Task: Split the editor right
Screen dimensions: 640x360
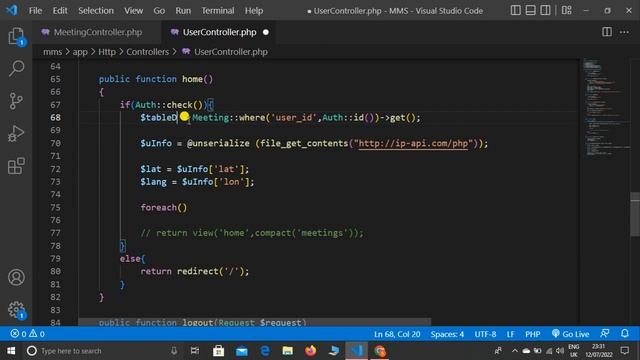Action: point(607,32)
